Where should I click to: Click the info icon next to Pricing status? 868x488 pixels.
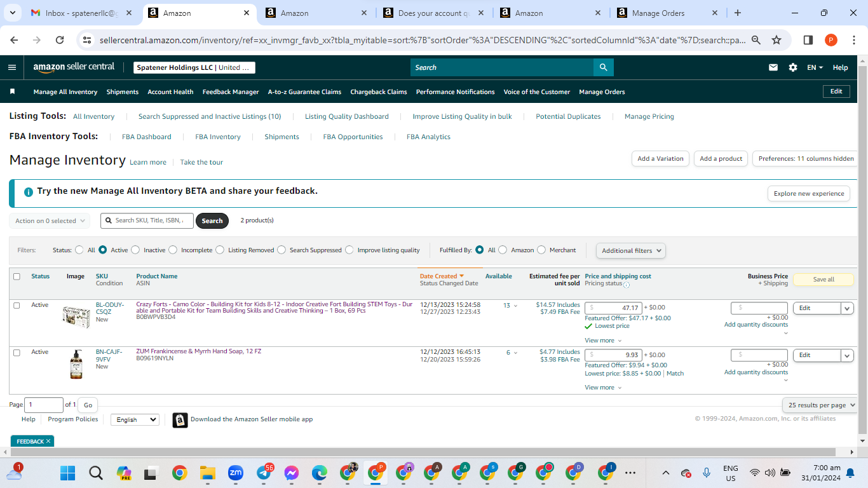627,285
